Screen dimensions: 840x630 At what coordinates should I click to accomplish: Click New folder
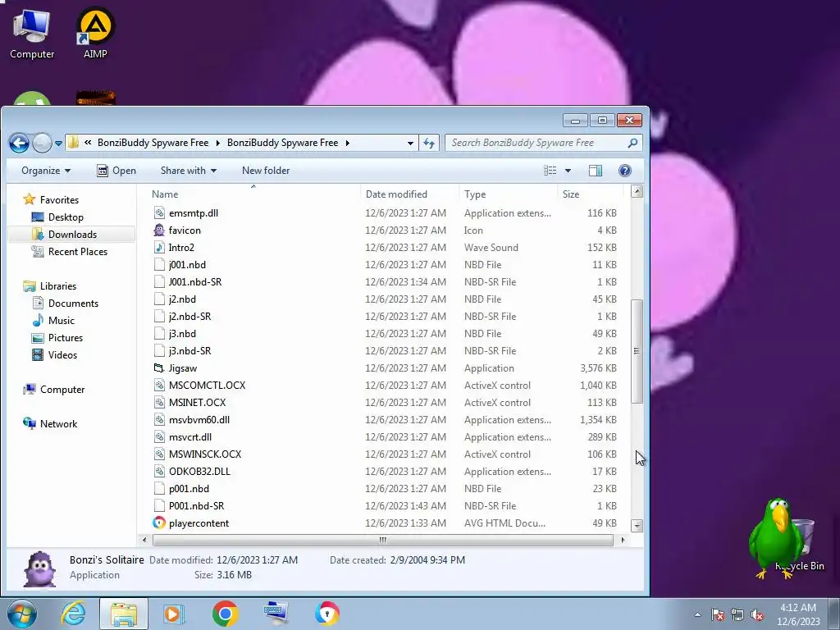[266, 171]
